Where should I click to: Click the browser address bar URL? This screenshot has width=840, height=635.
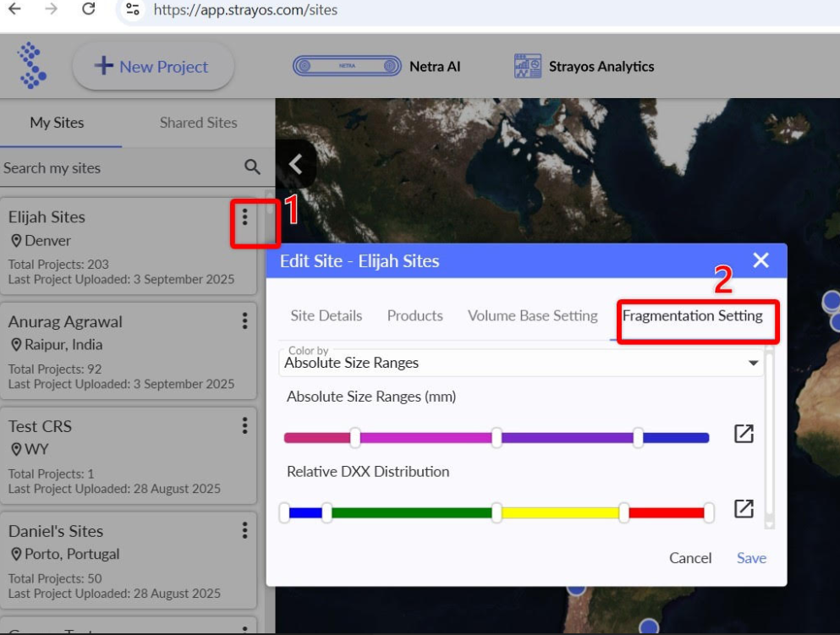pyautogui.click(x=245, y=9)
